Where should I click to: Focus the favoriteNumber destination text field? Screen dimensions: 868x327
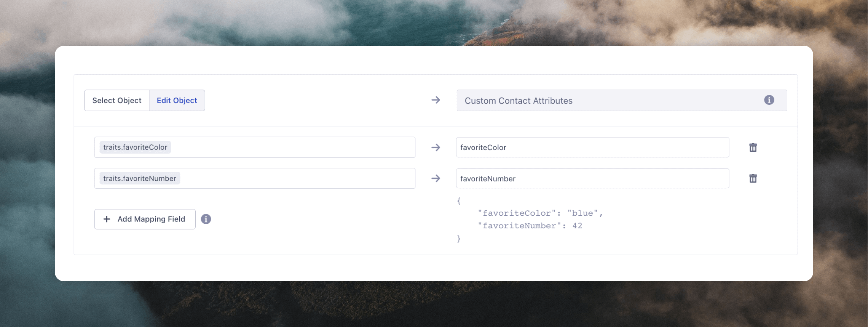click(592, 179)
